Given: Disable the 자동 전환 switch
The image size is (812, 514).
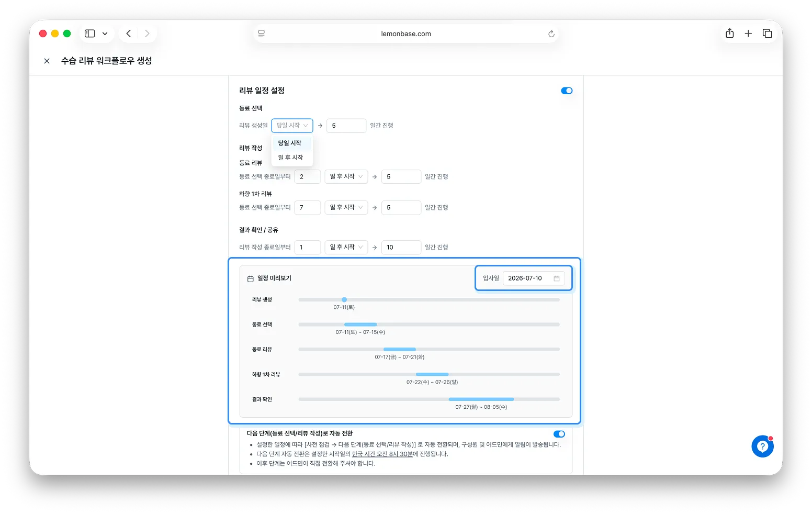Looking at the screenshot, I should pos(559,434).
